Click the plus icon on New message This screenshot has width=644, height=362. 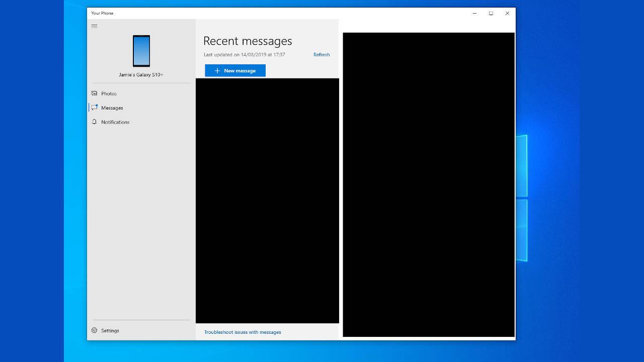tap(217, 70)
